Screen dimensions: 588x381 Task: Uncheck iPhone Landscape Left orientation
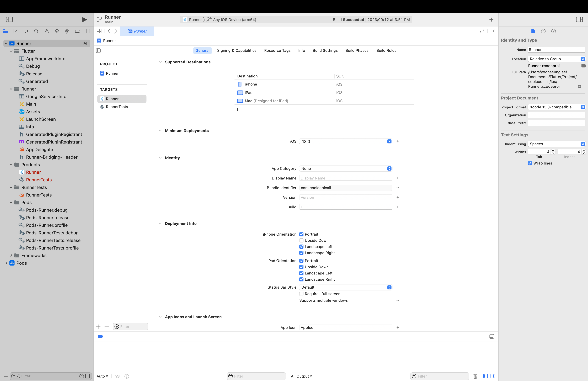(301, 246)
